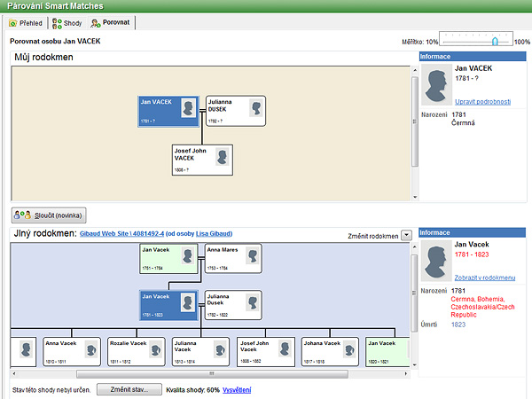532x399 pixels.
Task: Click Anna Mares silhouette icon
Action: coord(253,256)
